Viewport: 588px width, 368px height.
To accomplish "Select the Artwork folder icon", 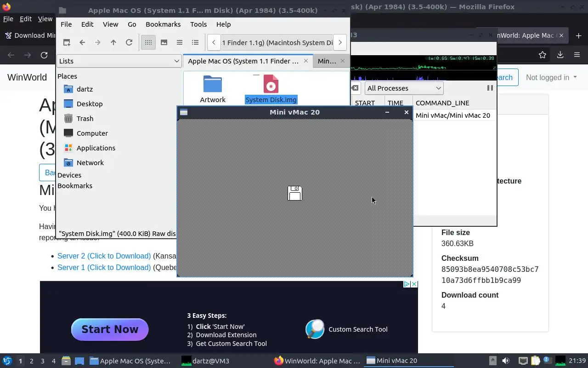I will coord(213,84).
